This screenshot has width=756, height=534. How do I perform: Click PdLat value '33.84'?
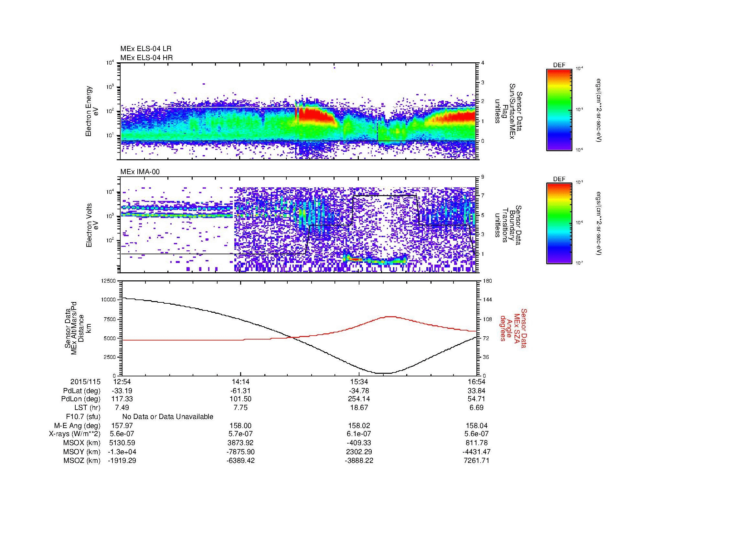coord(477,391)
